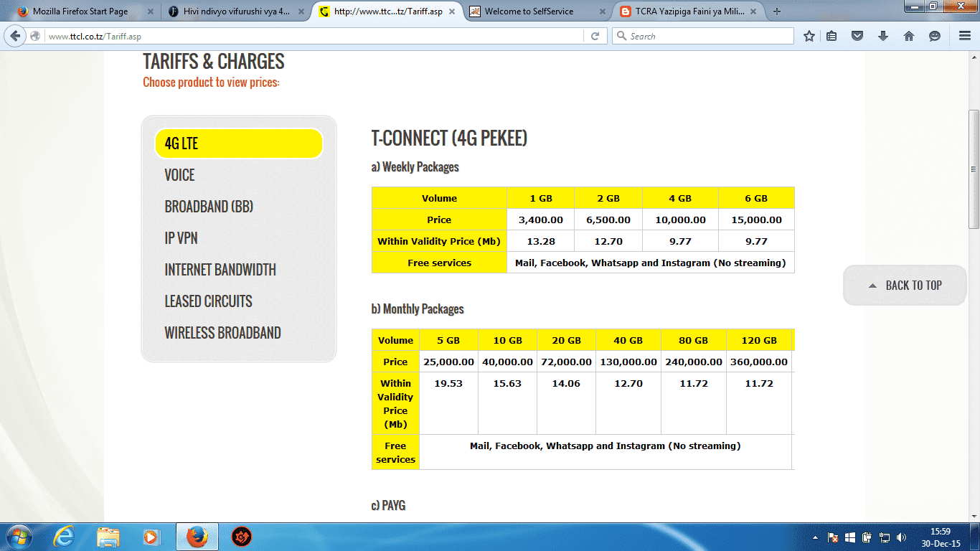The image size is (980, 551).
Task: Open the Hello chat smiley icon
Action: click(x=935, y=36)
